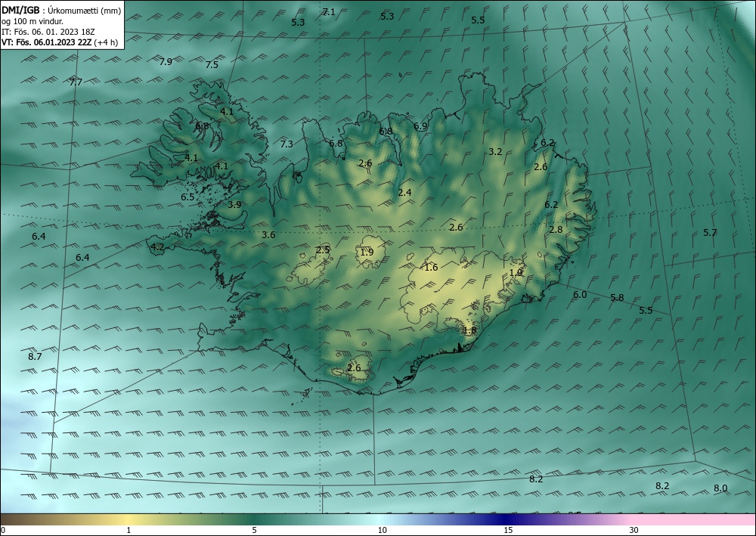Click the 7.5 value on the map
Screen dimensions: 756x536
[212, 64]
